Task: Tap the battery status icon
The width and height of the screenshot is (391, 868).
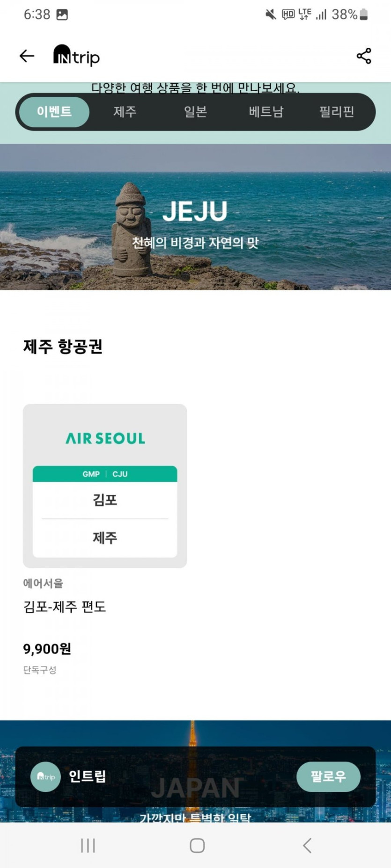Action: 364,14
